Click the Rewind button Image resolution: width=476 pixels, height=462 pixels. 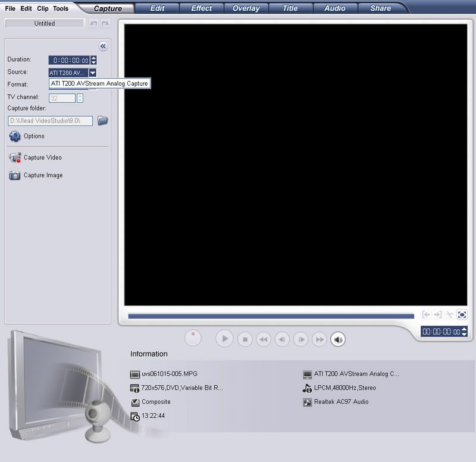(x=264, y=339)
